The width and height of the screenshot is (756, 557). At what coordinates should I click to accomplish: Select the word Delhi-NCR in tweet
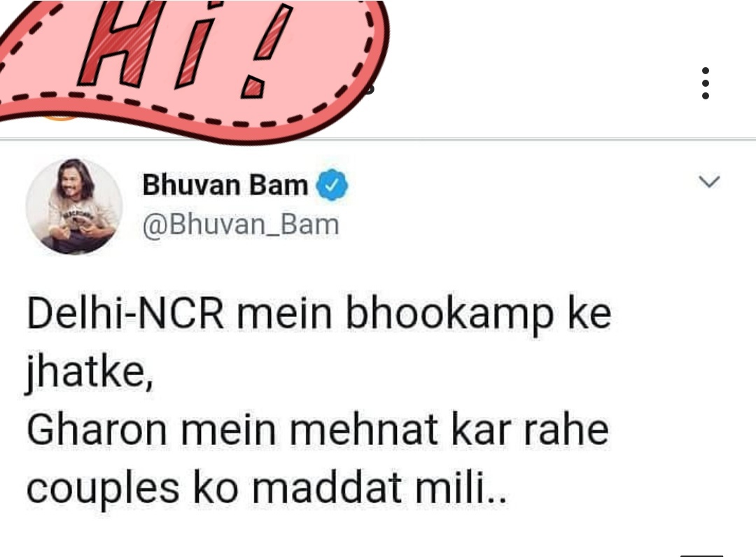click(125, 314)
